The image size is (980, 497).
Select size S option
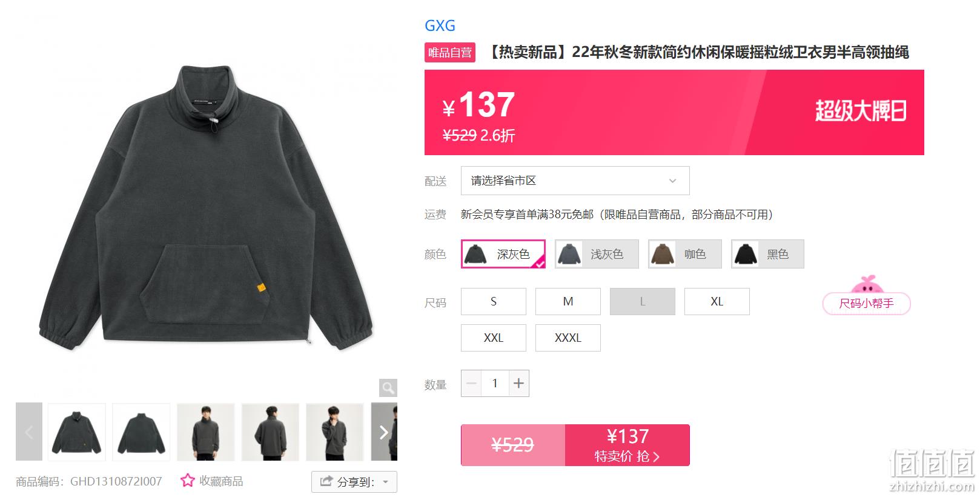click(494, 301)
